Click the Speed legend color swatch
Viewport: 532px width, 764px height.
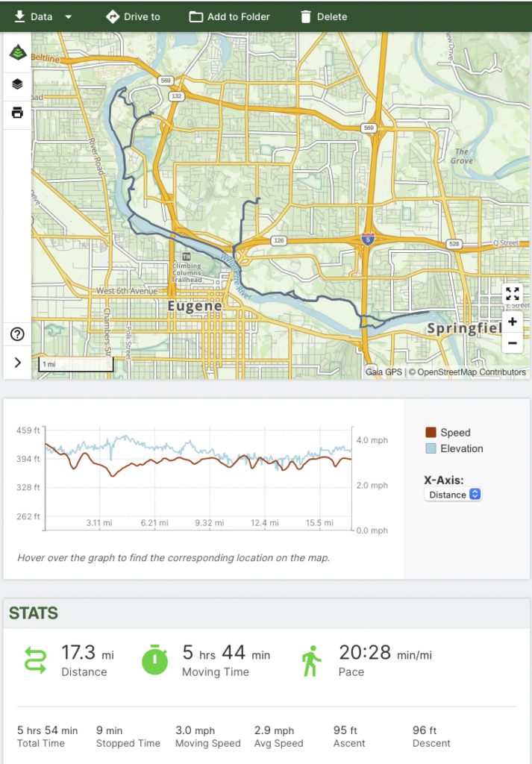[431, 433]
